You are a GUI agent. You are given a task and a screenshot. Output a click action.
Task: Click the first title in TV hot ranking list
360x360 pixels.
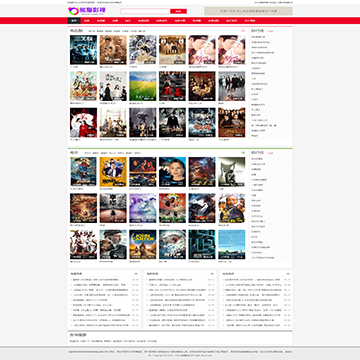pyautogui.click(x=258, y=37)
